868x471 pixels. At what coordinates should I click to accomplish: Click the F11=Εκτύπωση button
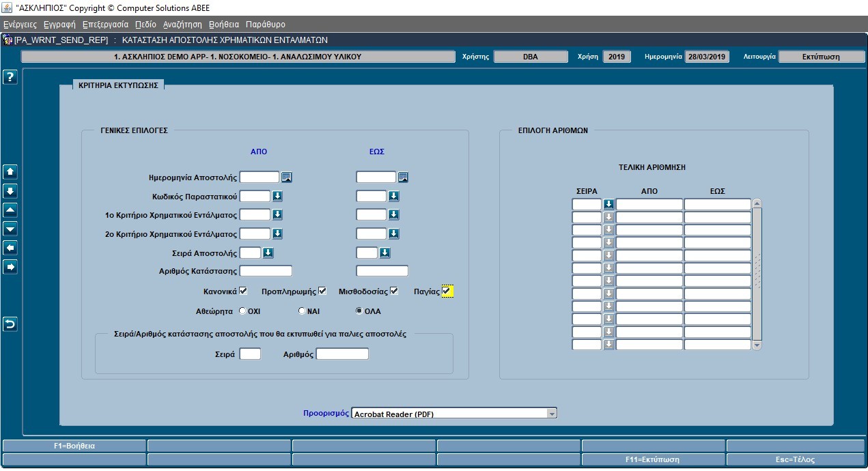point(652,459)
